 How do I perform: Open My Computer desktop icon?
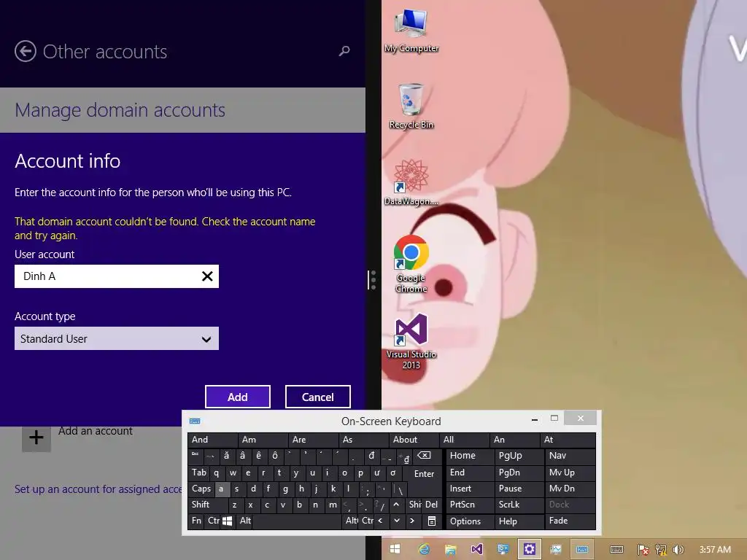point(411,31)
